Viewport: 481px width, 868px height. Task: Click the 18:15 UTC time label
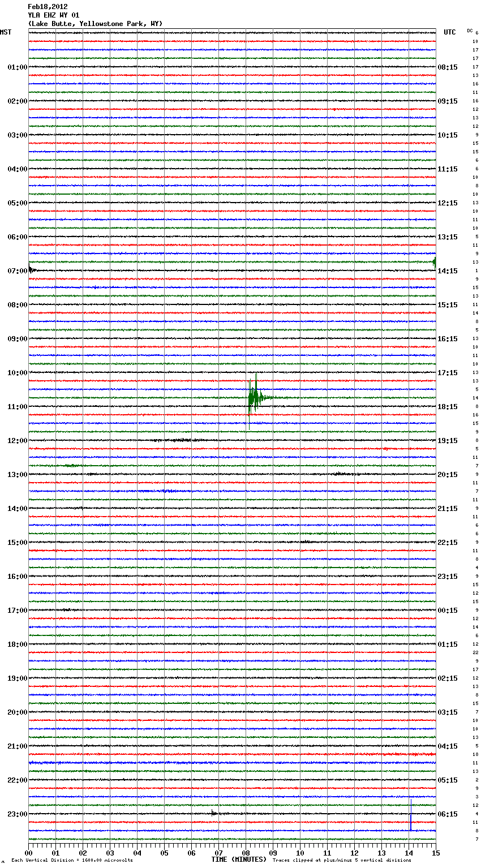point(448,407)
